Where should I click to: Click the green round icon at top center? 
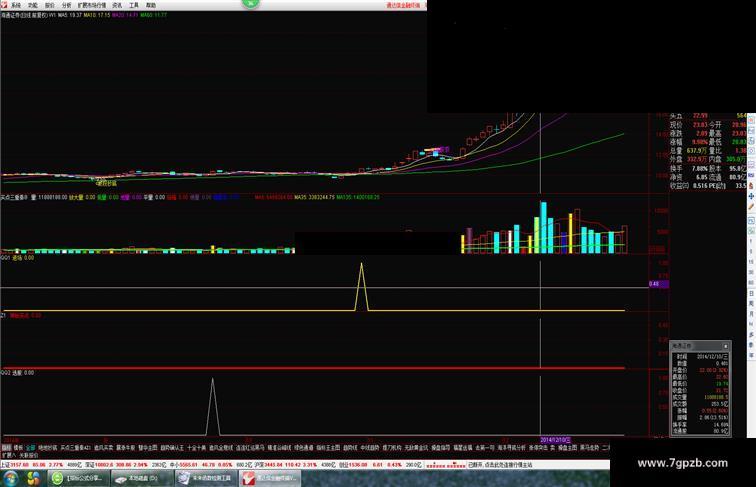pos(250,3)
